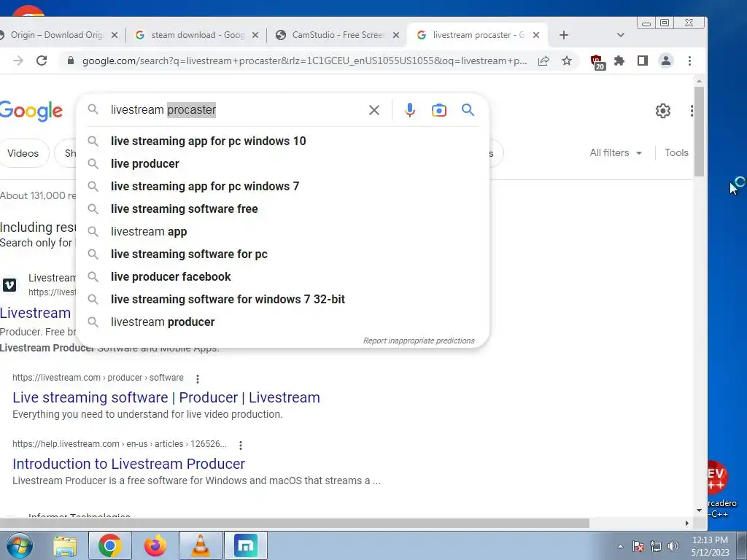
Task: Click the vertical page scrollbar thumb
Action: pyautogui.click(x=699, y=131)
